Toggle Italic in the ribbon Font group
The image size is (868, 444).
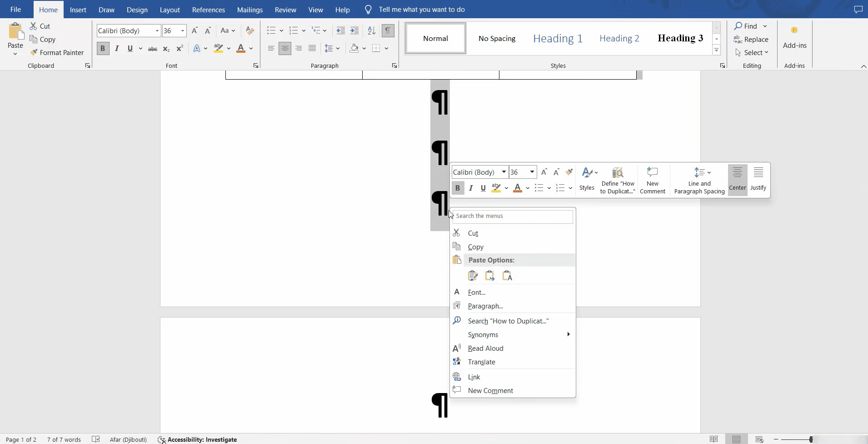click(117, 48)
